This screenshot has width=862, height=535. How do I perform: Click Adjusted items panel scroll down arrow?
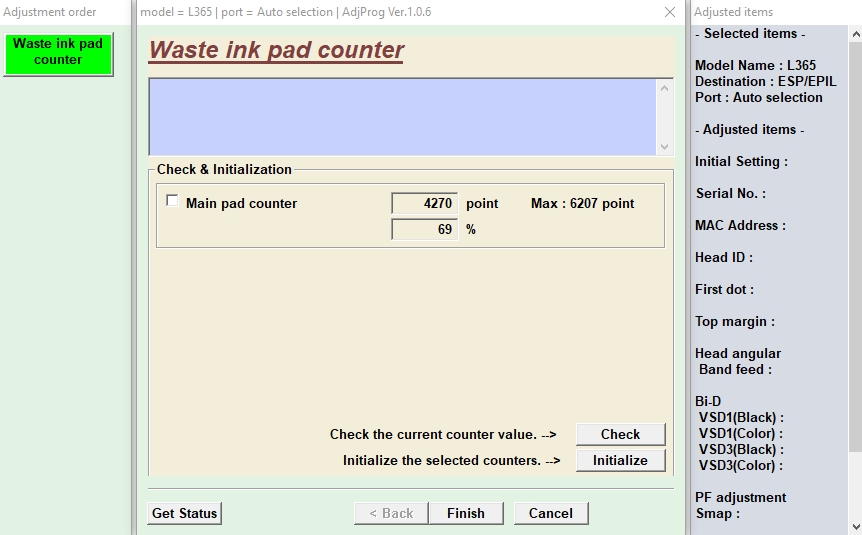(855, 526)
